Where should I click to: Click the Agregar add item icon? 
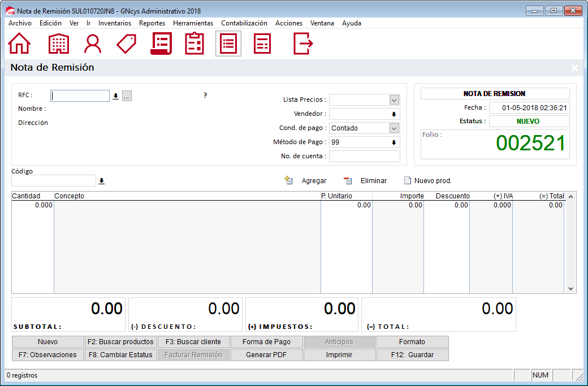click(x=288, y=181)
